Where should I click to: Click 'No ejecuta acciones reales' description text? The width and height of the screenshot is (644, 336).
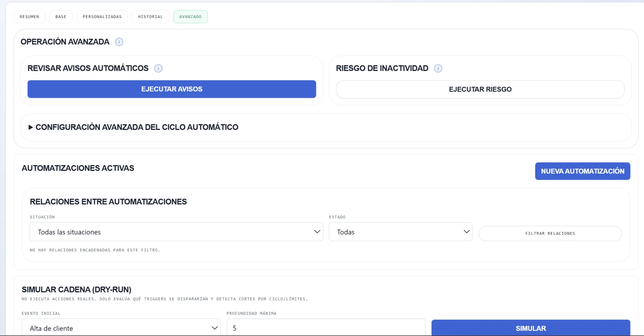coord(165,299)
